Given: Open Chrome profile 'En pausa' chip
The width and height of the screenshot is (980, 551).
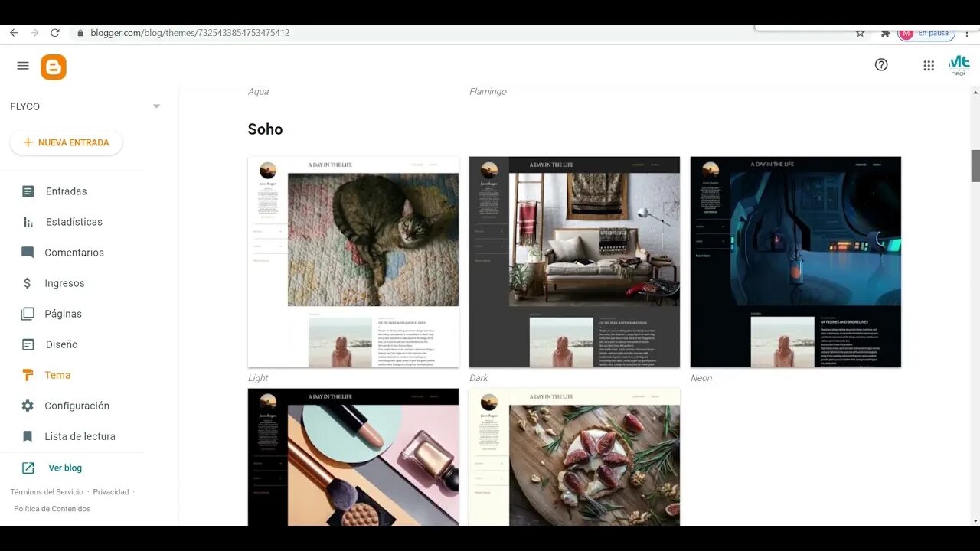Looking at the screenshot, I should (x=926, y=34).
